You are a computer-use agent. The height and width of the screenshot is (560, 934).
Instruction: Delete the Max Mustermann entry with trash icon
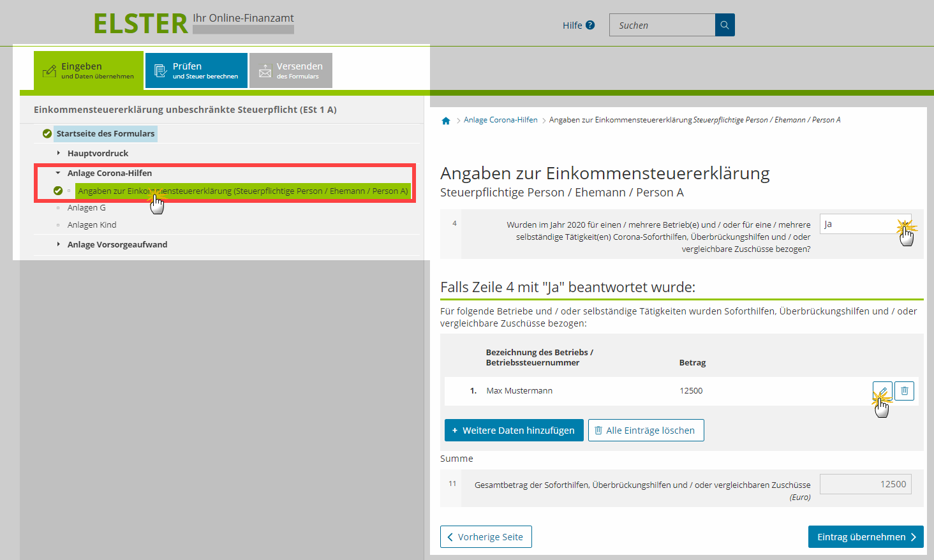(905, 391)
